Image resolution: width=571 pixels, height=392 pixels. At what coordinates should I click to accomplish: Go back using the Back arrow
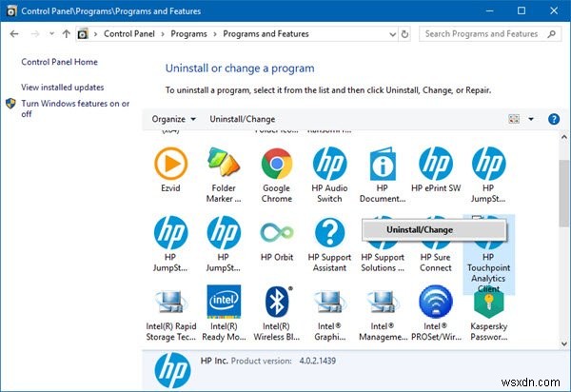[14, 34]
